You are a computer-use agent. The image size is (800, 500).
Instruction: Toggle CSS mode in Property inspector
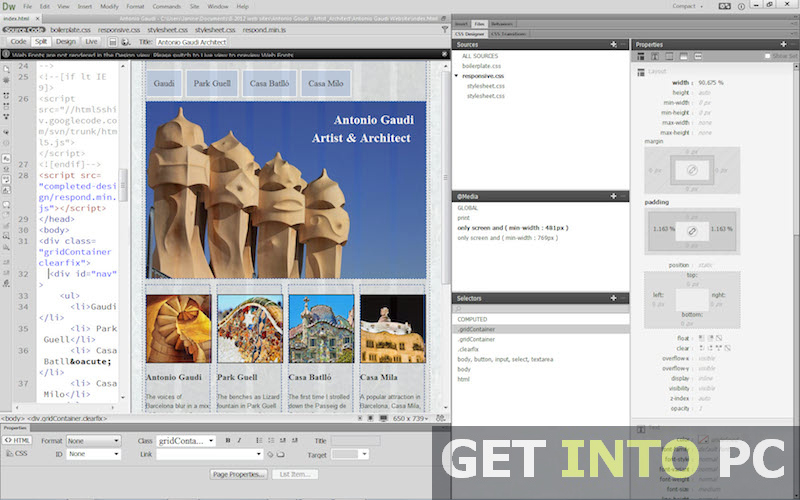(17, 453)
